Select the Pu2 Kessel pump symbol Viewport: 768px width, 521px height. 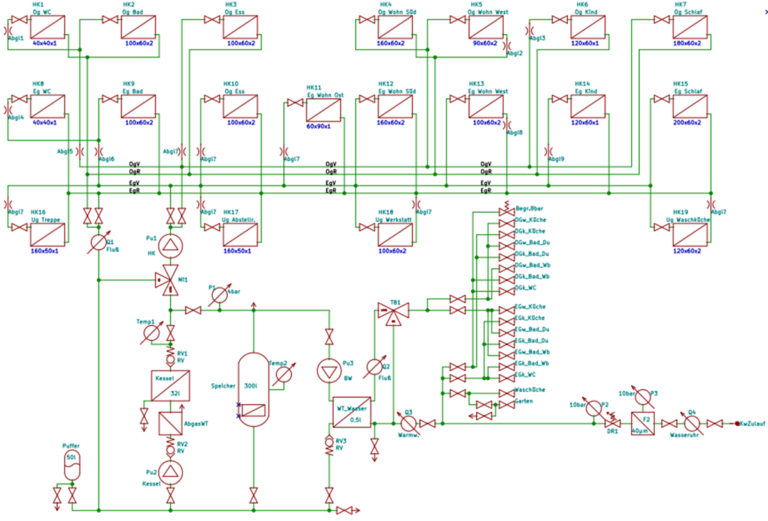click(x=170, y=473)
